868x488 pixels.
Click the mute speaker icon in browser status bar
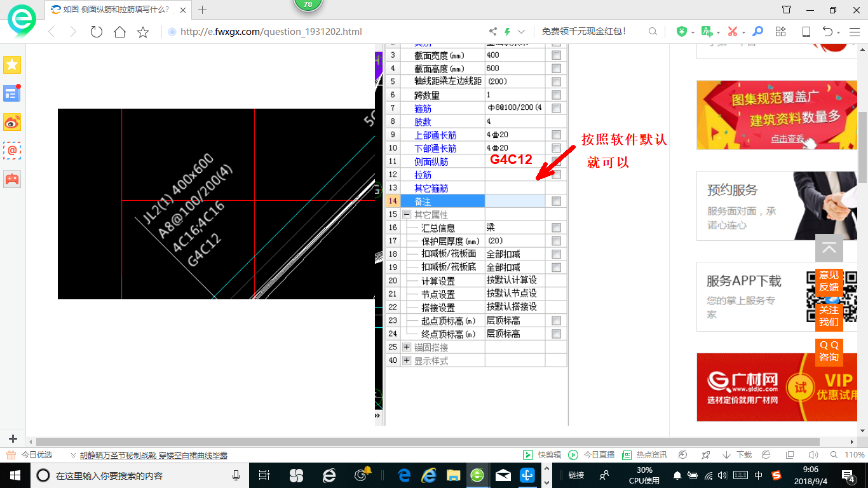[813, 455]
